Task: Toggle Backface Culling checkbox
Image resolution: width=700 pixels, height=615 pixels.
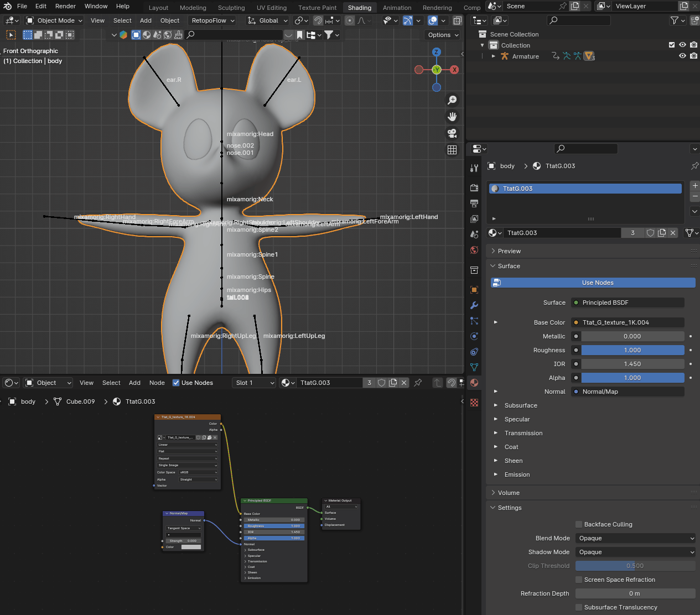Action: 579,524
